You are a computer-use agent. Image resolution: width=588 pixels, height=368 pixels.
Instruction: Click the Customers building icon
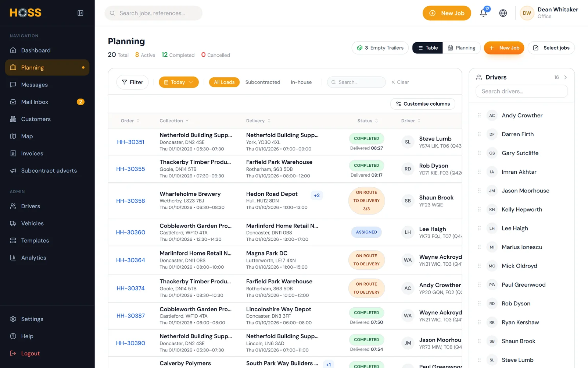point(13,119)
